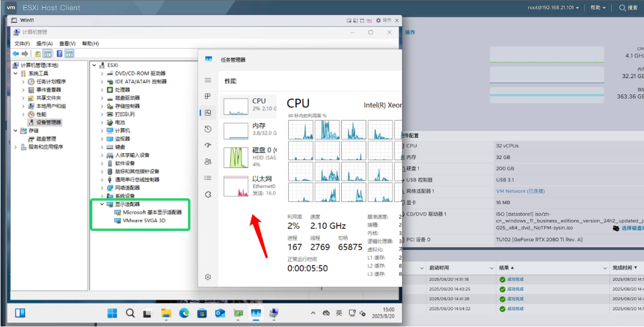Select the 内存 performance card
This screenshot has width=644, height=327.
[x=249, y=131]
